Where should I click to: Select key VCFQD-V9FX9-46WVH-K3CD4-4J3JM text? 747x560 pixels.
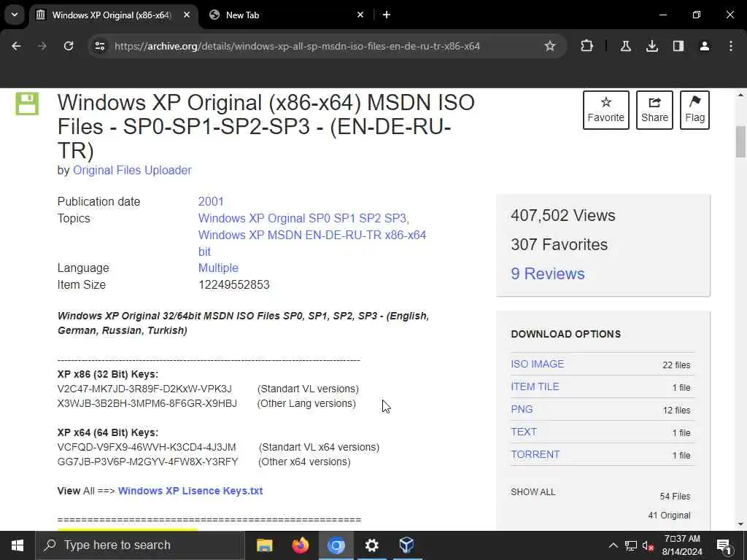tap(146, 448)
